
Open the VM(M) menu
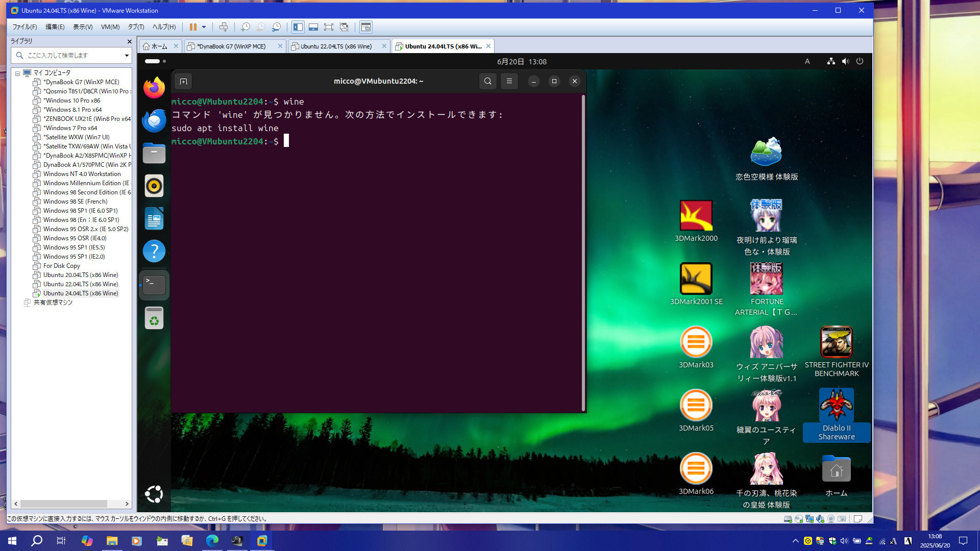(110, 27)
